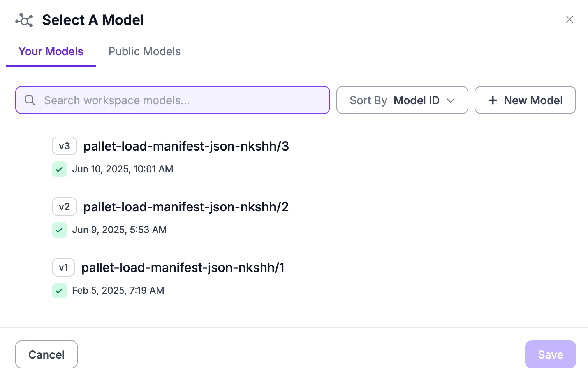Click the v2 version badge
This screenshot has width=588, height=375.
64,207
